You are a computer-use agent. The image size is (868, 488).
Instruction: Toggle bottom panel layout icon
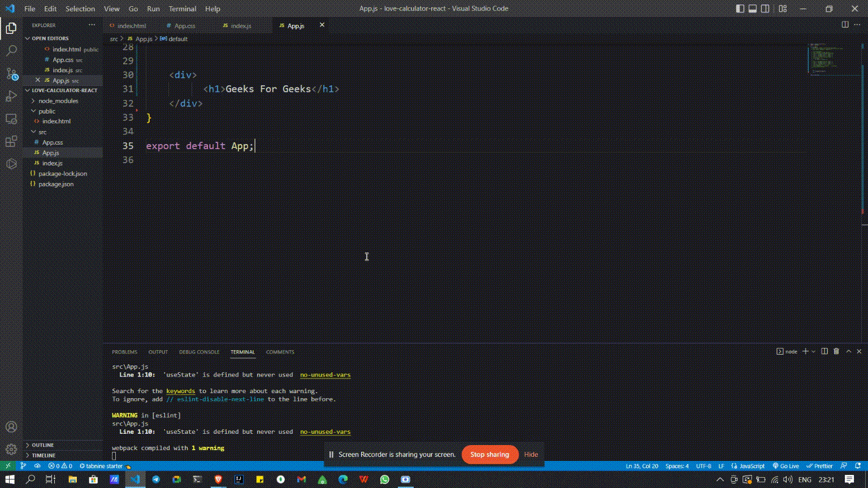(x=753, y=8)
